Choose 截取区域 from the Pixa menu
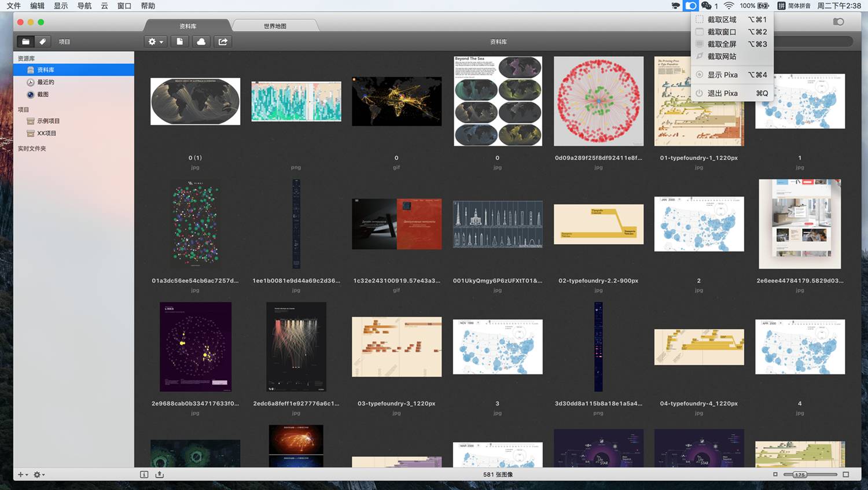868x490 pixels. (x=732, y=20)
